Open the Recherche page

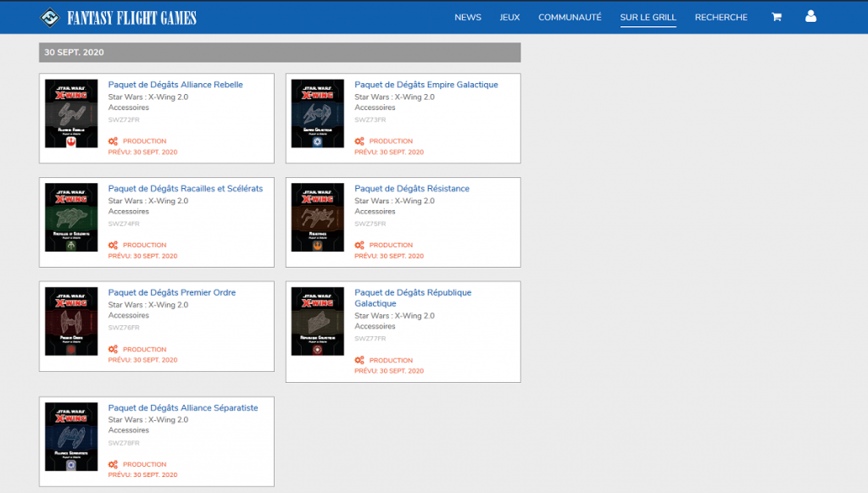click(x=721, y=18)
